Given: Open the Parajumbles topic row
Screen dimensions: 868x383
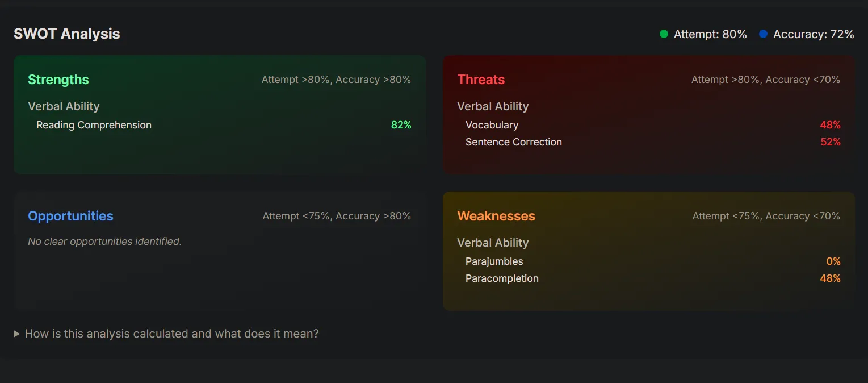Looking at the screenshot, I should [653, 261].
